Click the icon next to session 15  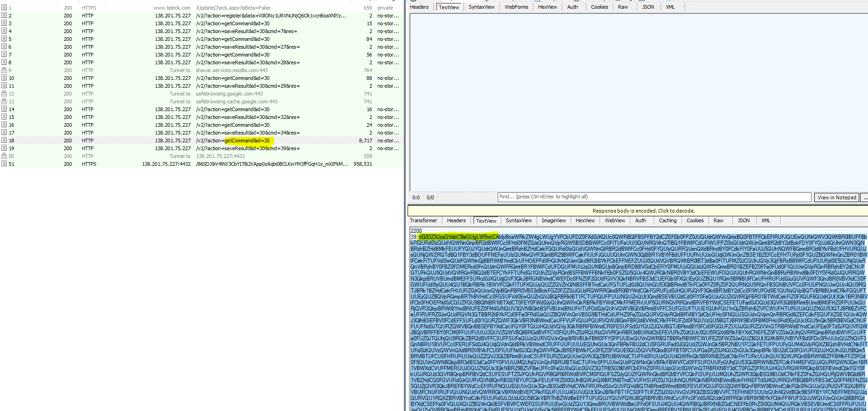(4, 117)
